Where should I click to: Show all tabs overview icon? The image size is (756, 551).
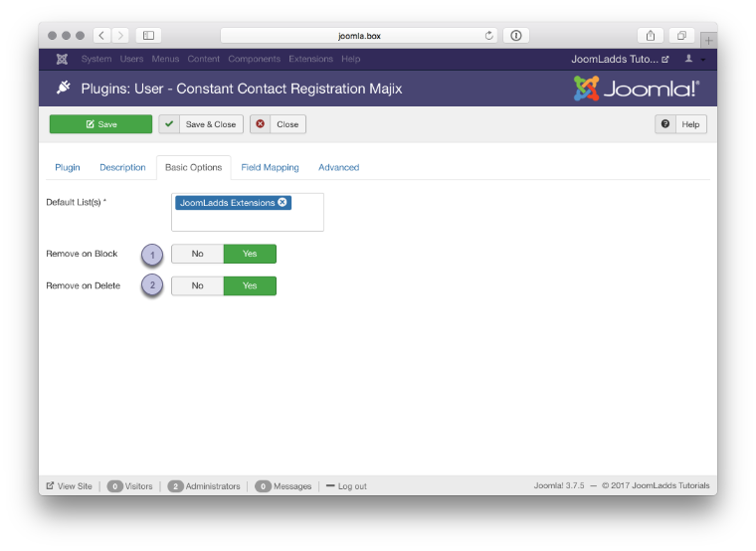click(681, 35)
